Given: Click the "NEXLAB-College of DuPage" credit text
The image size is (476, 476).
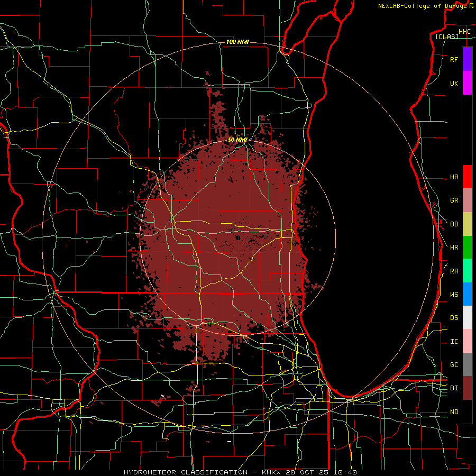Looking at the screenshot, I should click(422, 6).
